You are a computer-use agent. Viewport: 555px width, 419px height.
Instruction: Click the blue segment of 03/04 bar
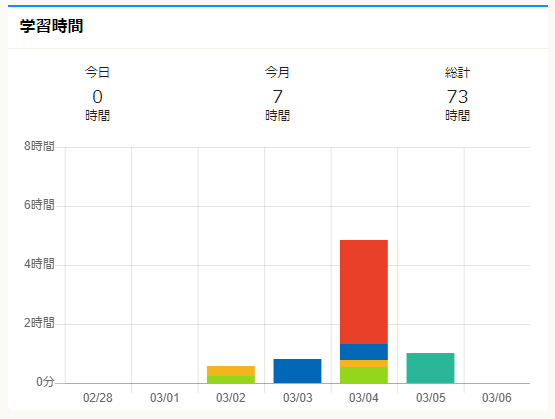[x=364, y=352]
